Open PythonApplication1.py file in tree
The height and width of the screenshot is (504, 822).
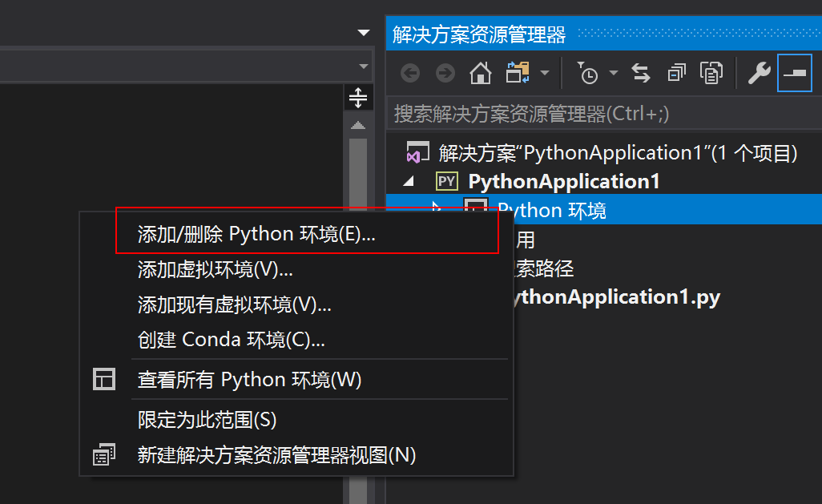pyautogui.click(x=617, y=297)
